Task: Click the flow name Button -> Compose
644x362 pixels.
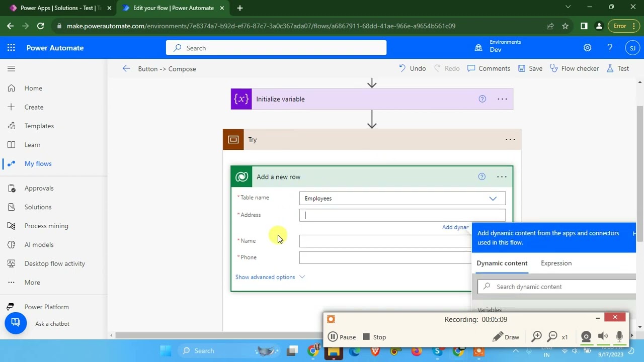Action: [x=167, y=69]
